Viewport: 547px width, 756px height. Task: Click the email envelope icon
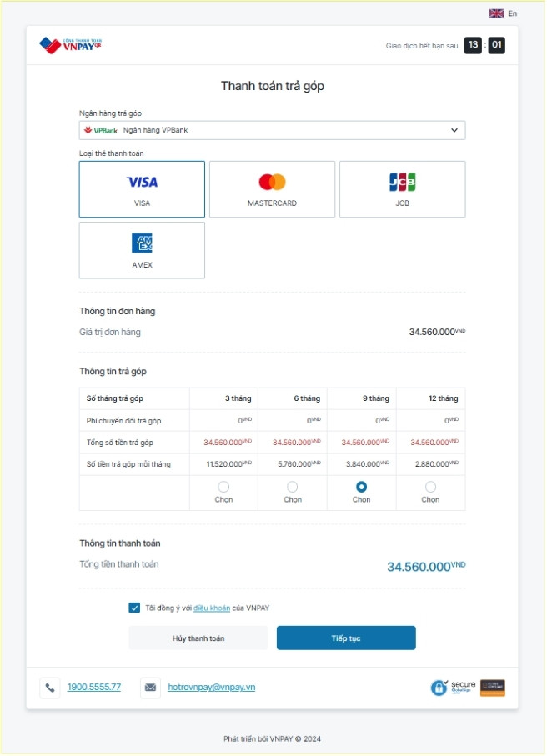click(151, 688)
